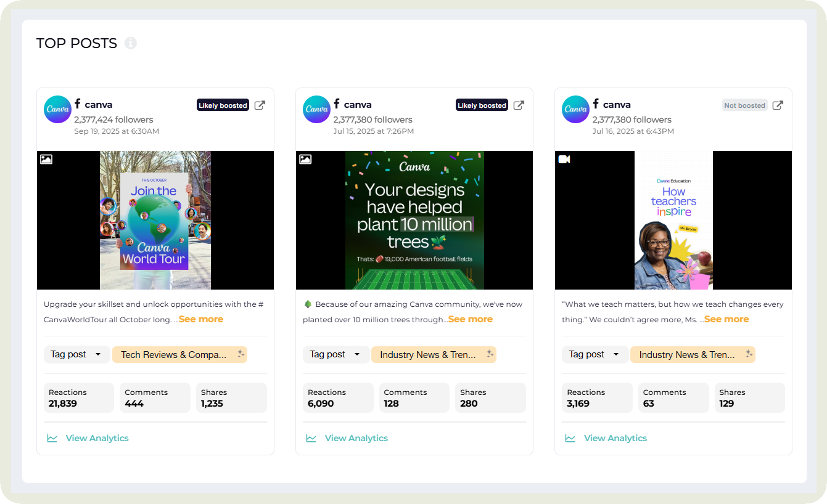View Analytics for the teachers inspire post
The image size is (827, 504).
615,438
